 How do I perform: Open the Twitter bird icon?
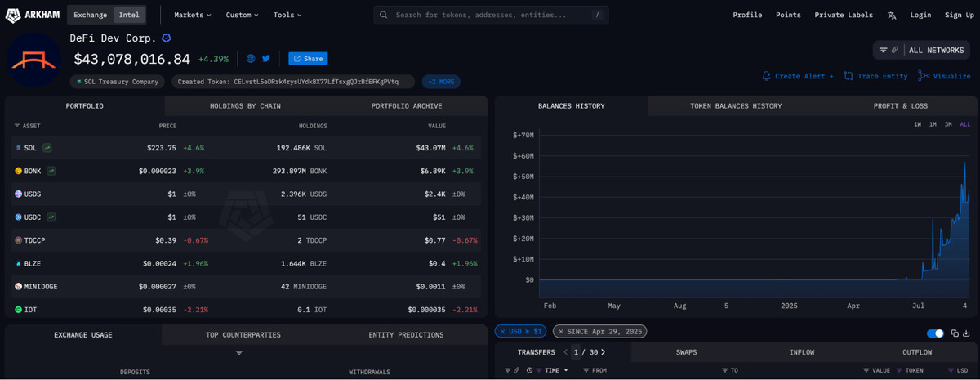tap(266, 59)
